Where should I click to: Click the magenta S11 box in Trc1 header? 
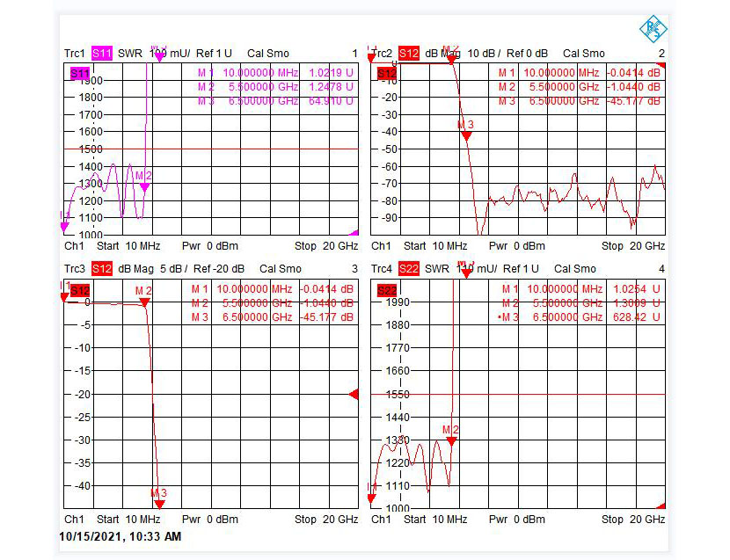pos(101,54)
